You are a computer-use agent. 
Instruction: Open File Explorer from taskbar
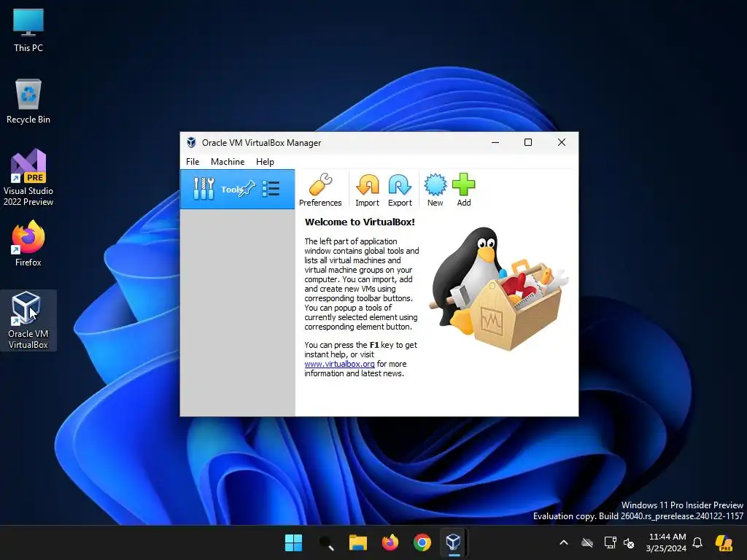(357, 542)
